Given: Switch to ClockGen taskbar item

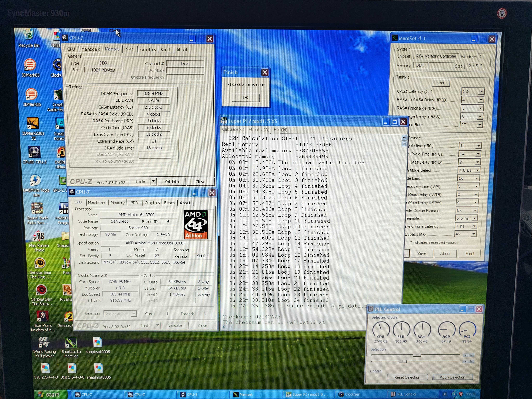Looking at the screenshot, I should pos(361,394).
